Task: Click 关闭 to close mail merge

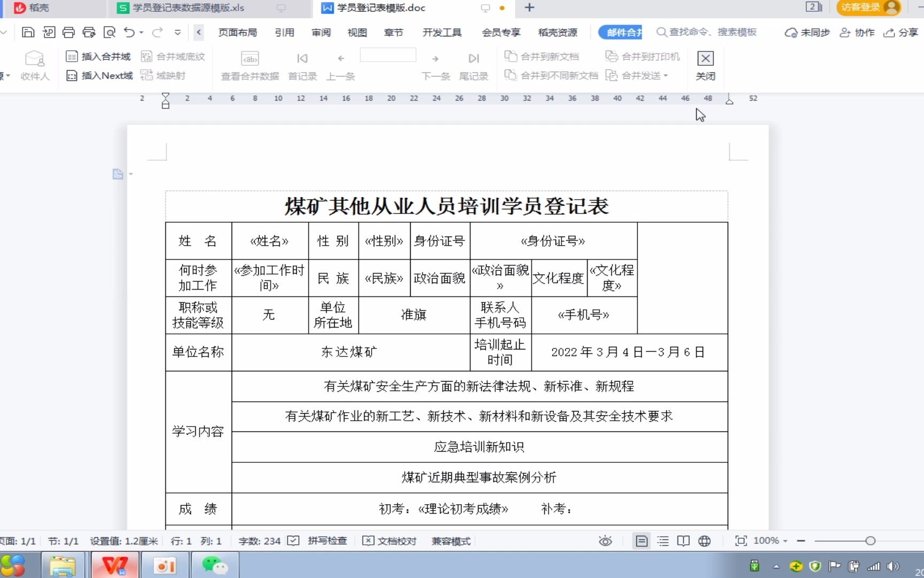Action: point(705,65)
